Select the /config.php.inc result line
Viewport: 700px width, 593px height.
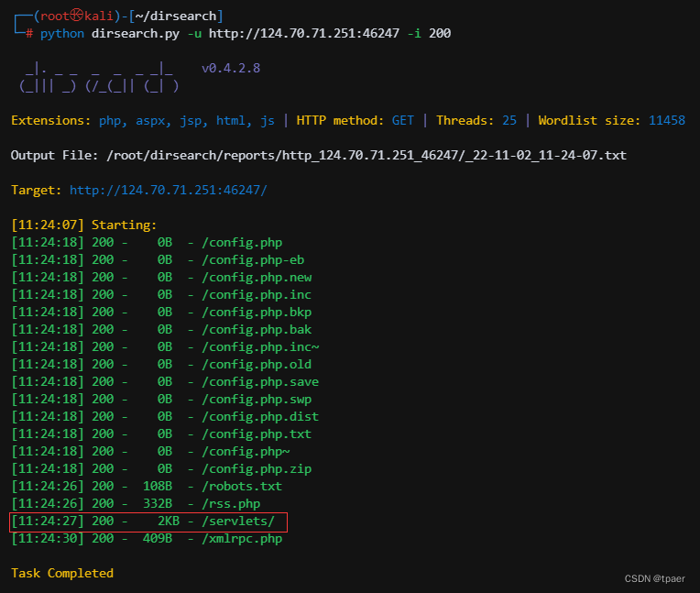coord(161,295)
